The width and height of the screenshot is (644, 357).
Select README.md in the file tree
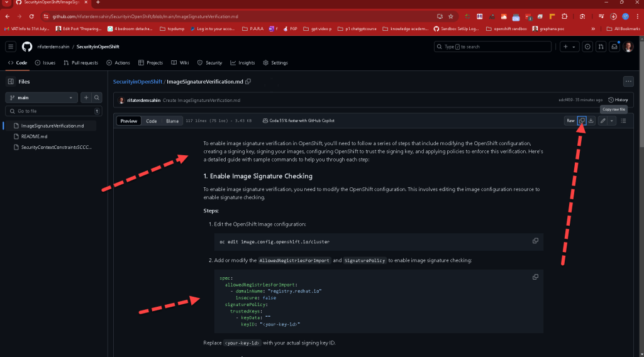click(34, 136)
